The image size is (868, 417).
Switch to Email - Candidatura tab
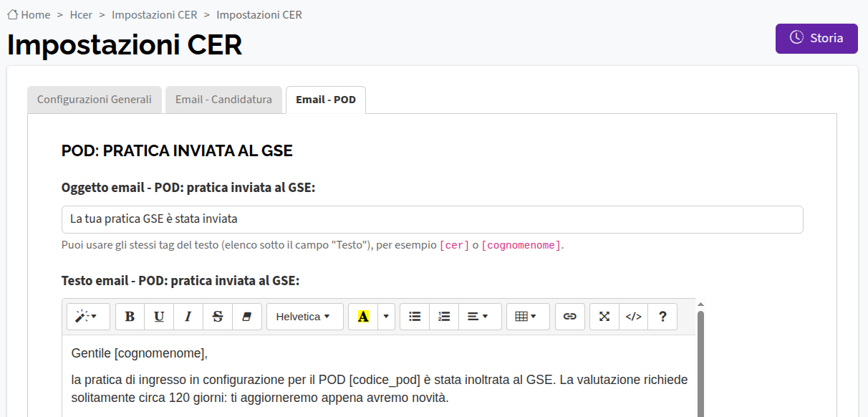click(x=223, y=100)
